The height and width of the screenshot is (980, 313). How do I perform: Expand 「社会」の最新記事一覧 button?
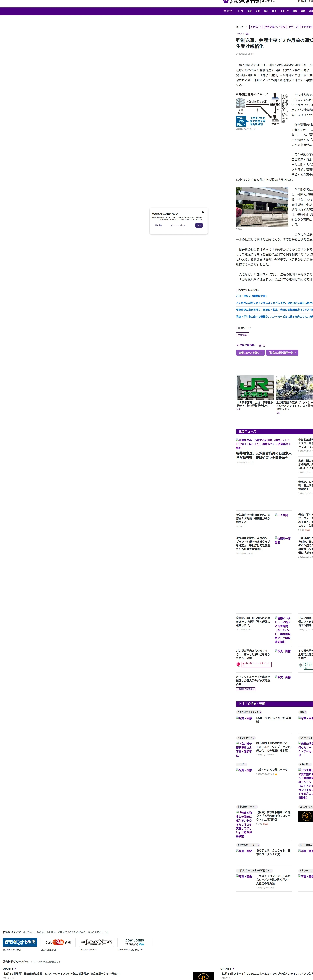(x=282, y=353)
